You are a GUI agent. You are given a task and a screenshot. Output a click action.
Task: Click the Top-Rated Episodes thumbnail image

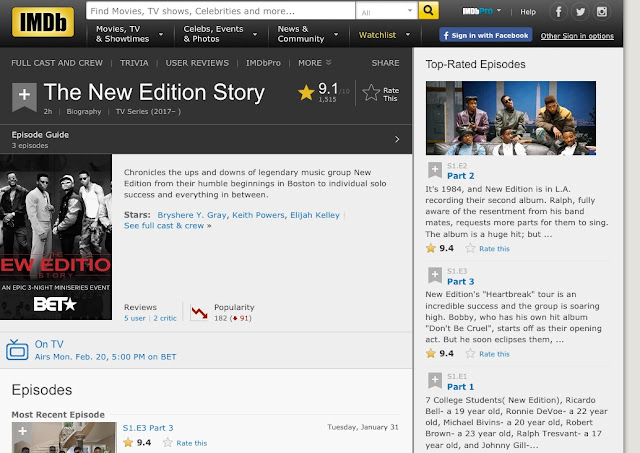point(510,118)
